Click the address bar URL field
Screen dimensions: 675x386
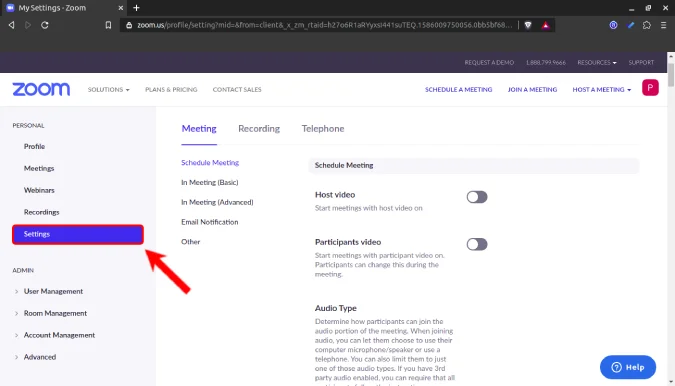325,25
